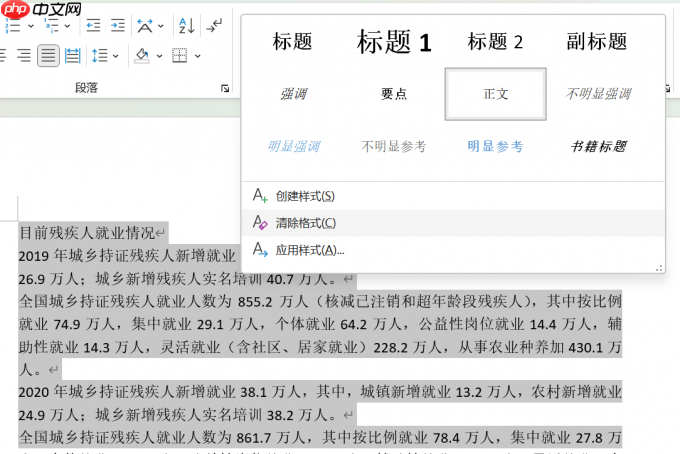The image size is (680, 454).
Task: Apply the 副标题 style
Action: [597, 42]
